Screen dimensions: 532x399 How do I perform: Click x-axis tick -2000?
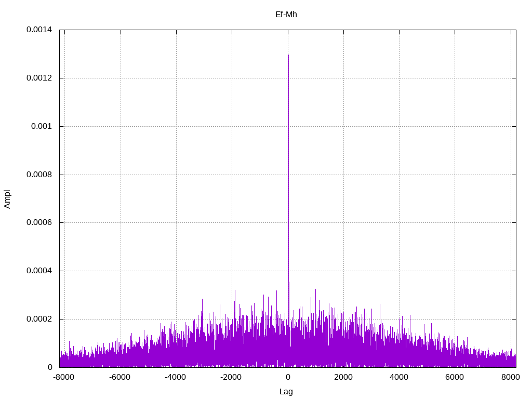pos(231,377)
